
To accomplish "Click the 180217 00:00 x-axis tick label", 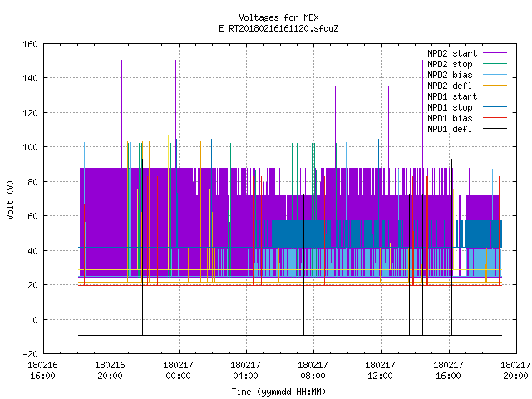I will (178, 371).
